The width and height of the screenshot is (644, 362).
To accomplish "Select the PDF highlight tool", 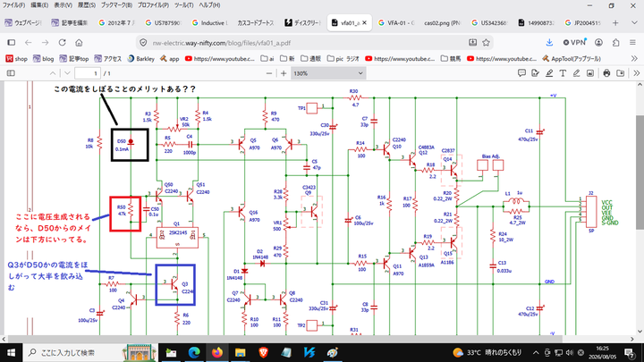I will 549,73.
